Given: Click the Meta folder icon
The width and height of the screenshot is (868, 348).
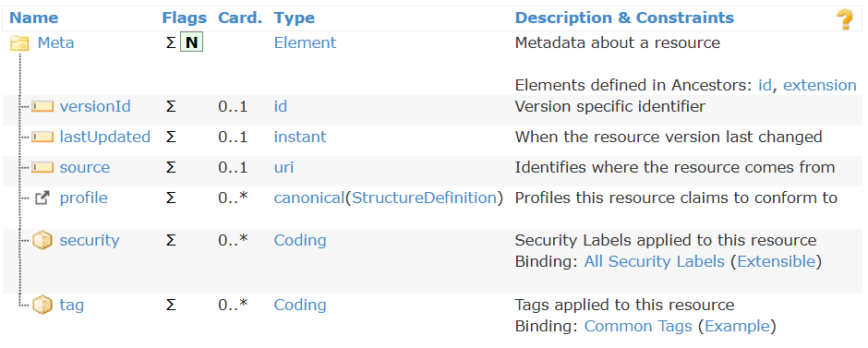Looking at the screenshot, I should tap(19, 43).
